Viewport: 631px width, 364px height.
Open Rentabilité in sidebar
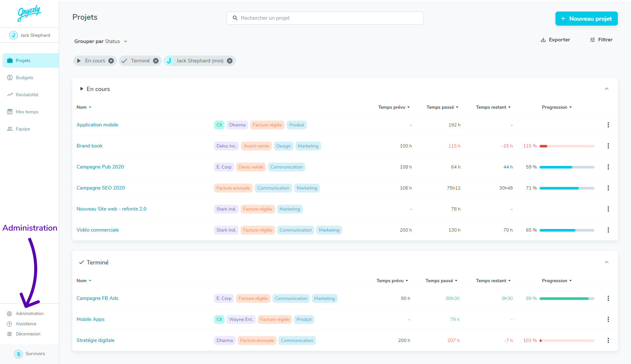click(x=27, y=95)
